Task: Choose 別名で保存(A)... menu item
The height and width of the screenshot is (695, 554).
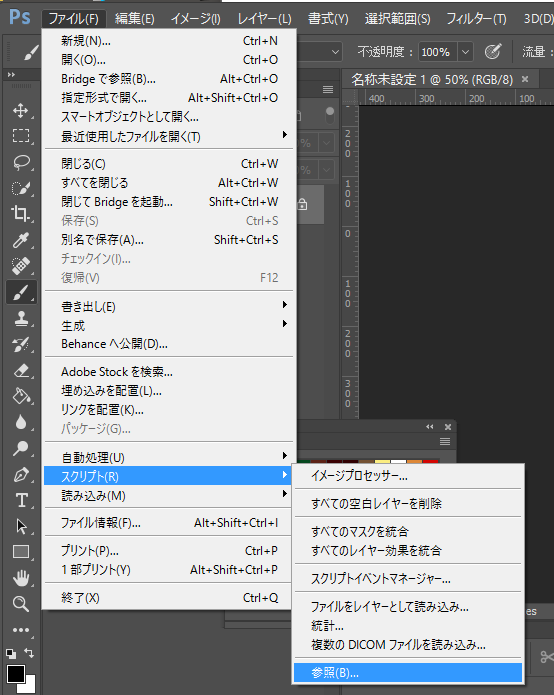Action: 169,240
